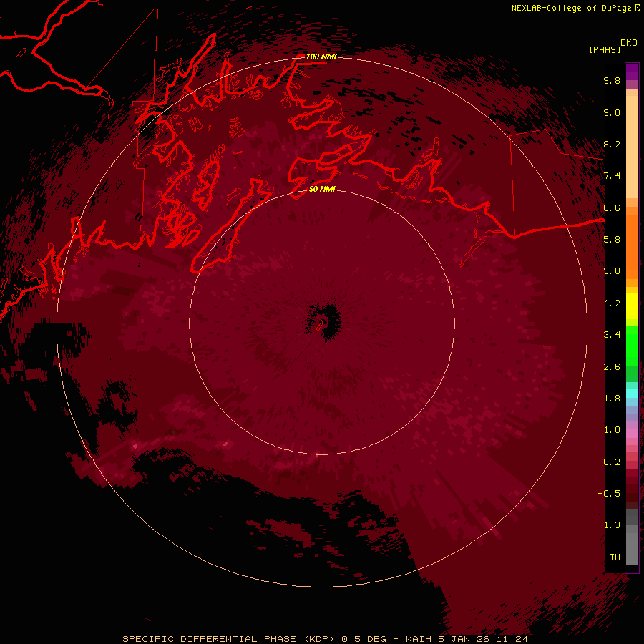Click the TH label on the color scale
The height and width of the screenshot is (644, 644).
click(615, 557)
